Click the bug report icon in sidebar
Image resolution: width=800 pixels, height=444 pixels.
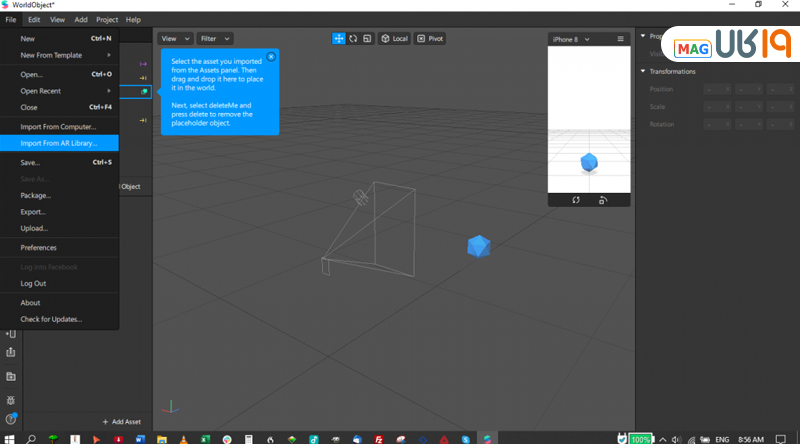point(11,399)
